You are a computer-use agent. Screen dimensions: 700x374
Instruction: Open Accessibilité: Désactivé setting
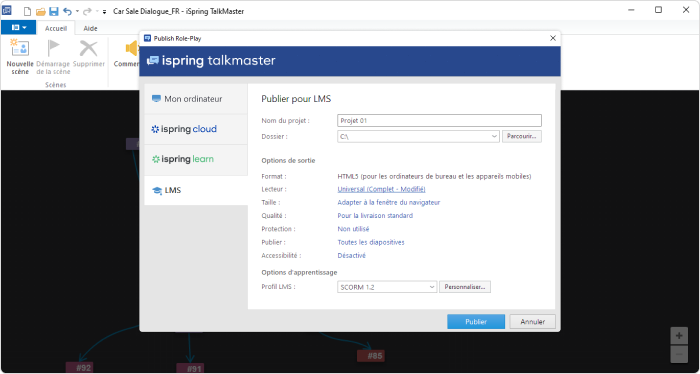pyautogui.click(x=351, y=256)
